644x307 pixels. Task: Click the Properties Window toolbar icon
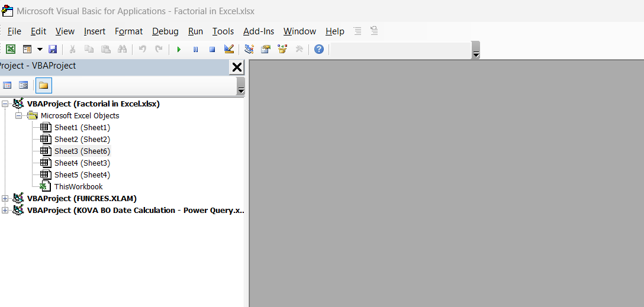tap(266, 49)
